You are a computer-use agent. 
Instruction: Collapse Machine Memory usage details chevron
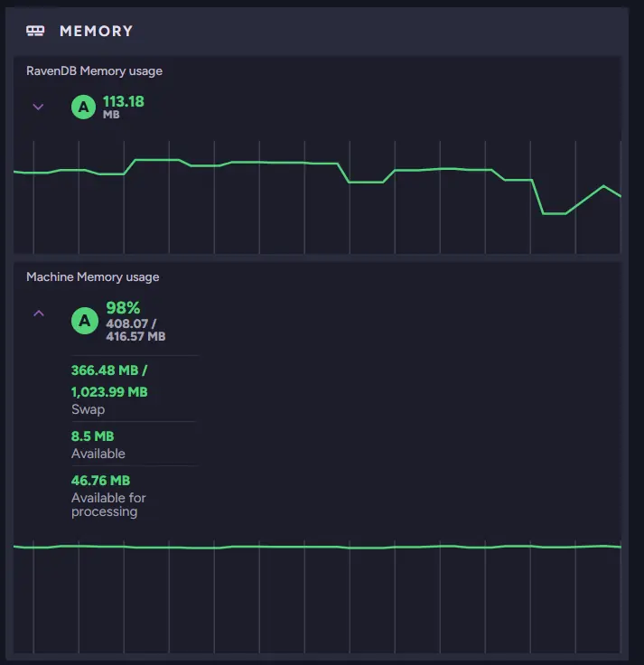click(38, 314)
